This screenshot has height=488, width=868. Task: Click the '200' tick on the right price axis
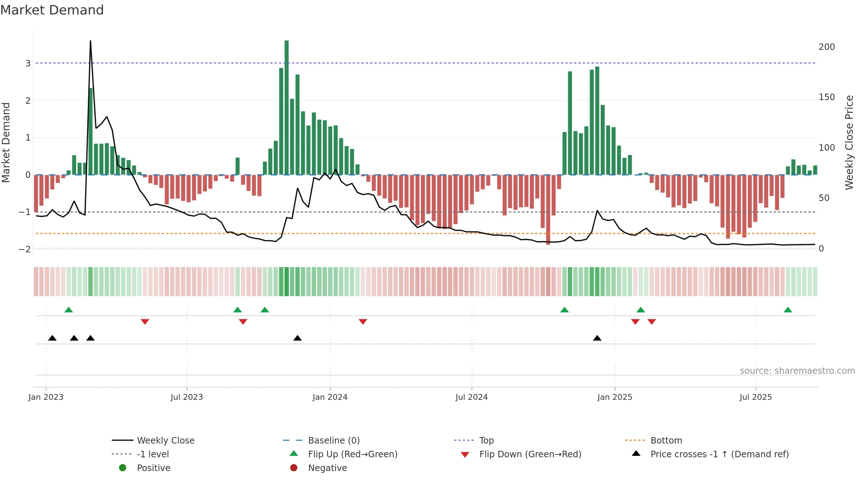click(x=827, y=47)
